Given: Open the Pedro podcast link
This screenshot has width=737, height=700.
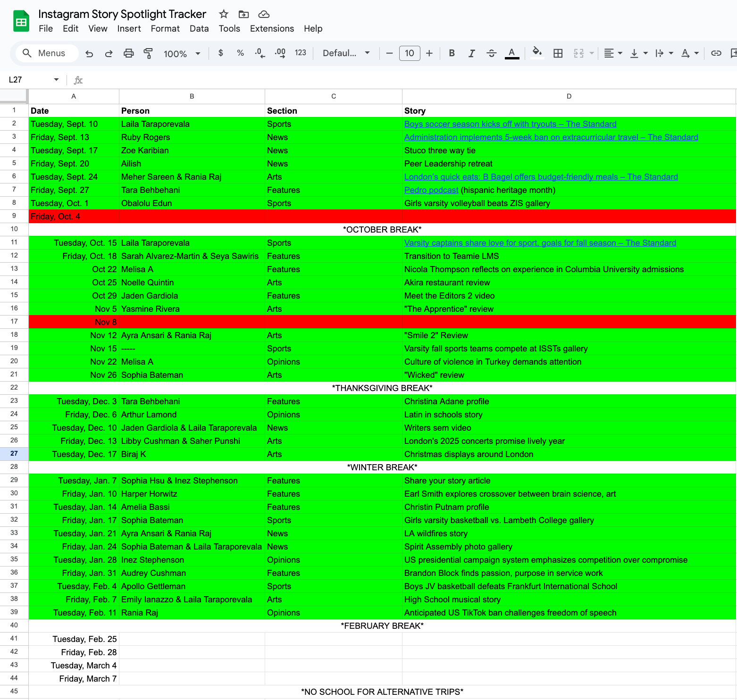Looking at the screenshot, I should 431,190.
